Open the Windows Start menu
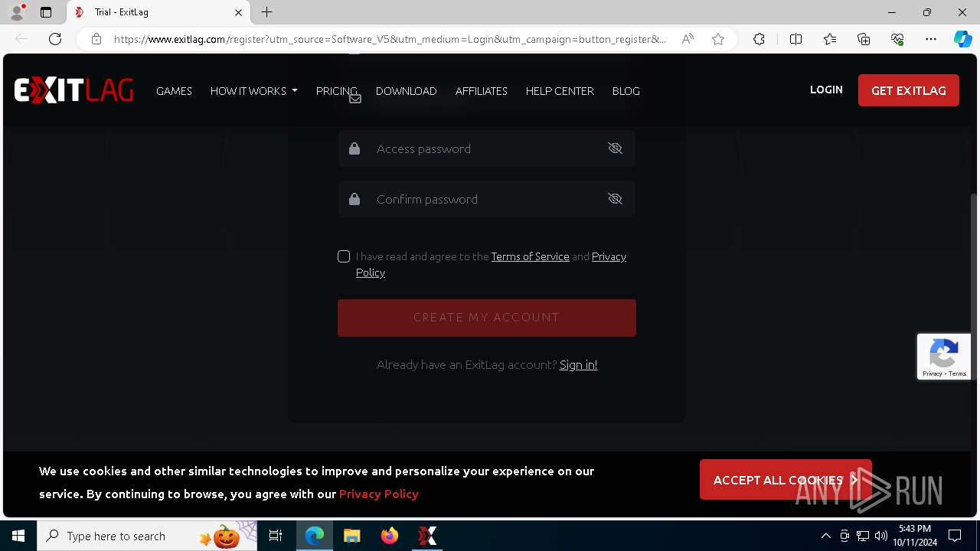Screen dimensions: 980x551 pyautogui.click(x=18, y=536)
